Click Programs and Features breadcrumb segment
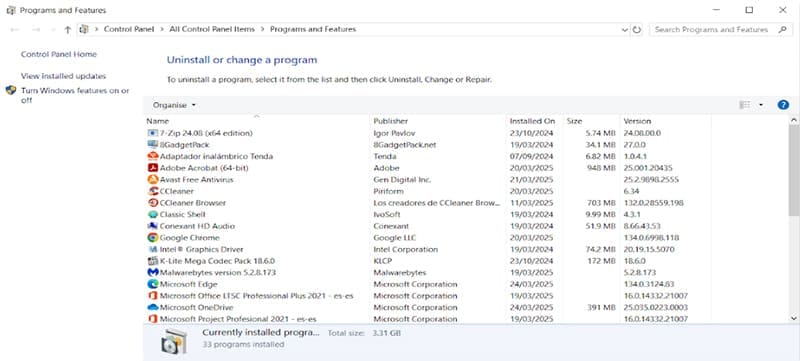The image size is (800, 361). point(313,30)
